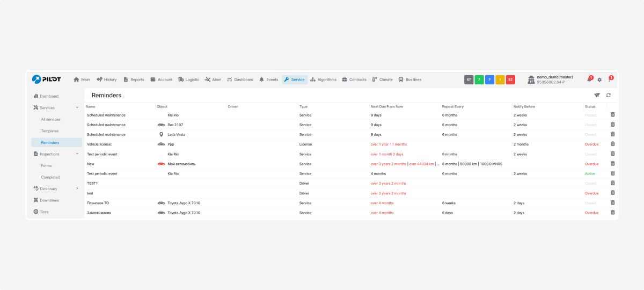Expand the Dictionary sidebar section
644x290 pixels.
77,189
